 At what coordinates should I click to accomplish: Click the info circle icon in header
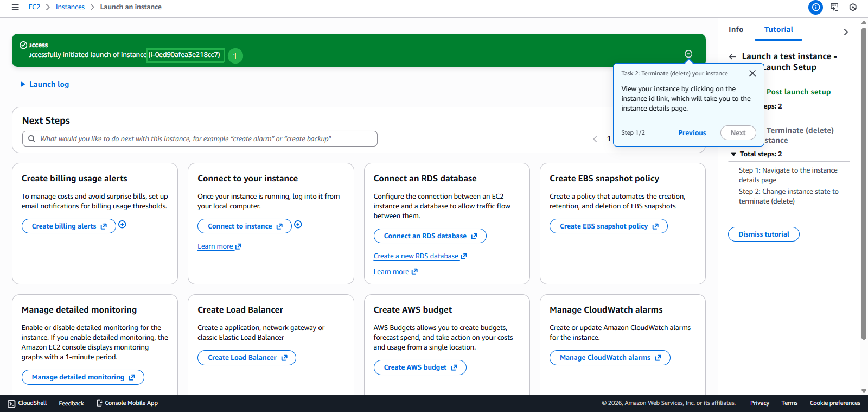click(x=815, y=7)
